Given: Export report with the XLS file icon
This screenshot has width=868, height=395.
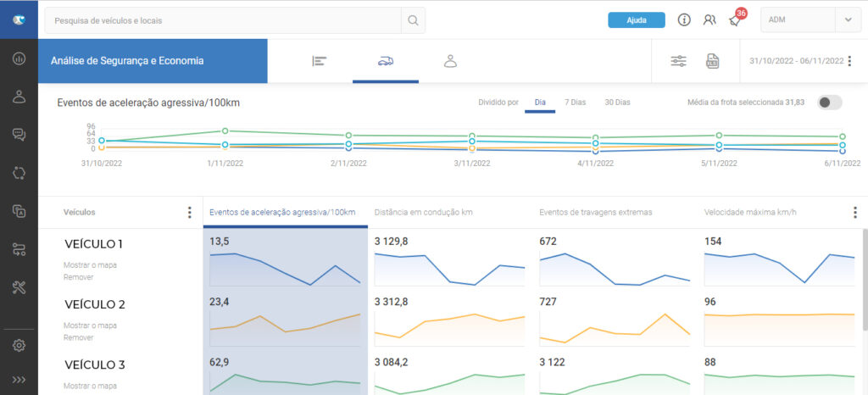Looking at the screenshot, I should point(712,61).
